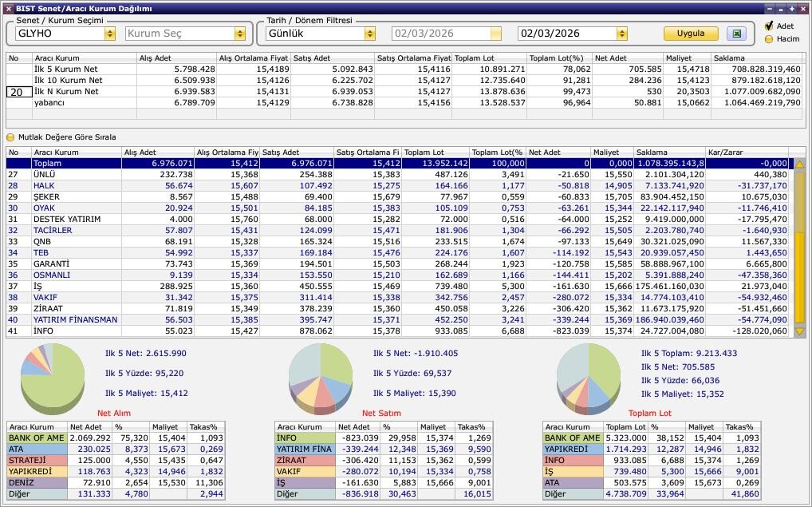The height and width of the screenshot is (507, 812).
Task: Click the plus icon in title bar
Action: (x=792, y=8)
